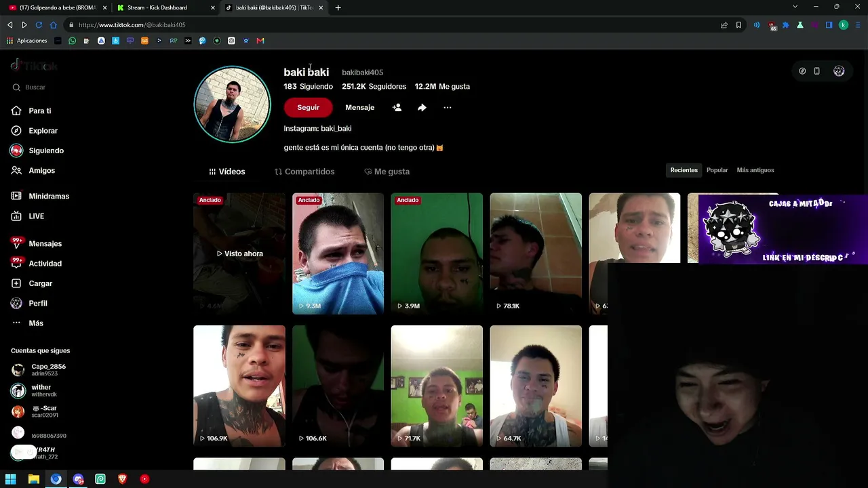This screenshot has width=868, height=488.
Task: Bookmark this page in the address bar
Action: click(738, 25)
